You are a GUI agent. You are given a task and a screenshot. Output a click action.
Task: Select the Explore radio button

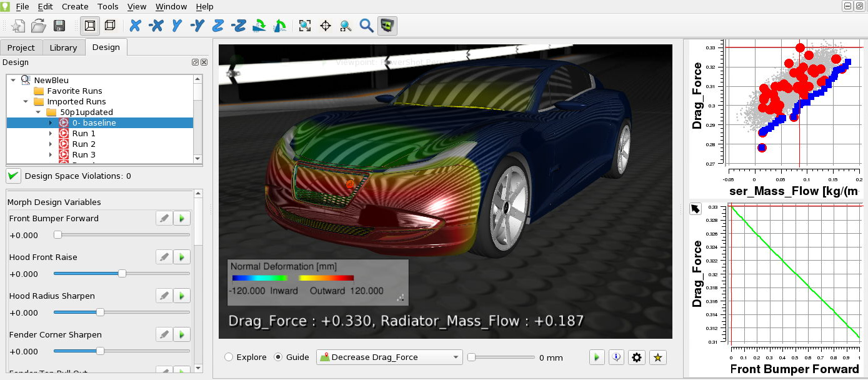coord(229,357)
